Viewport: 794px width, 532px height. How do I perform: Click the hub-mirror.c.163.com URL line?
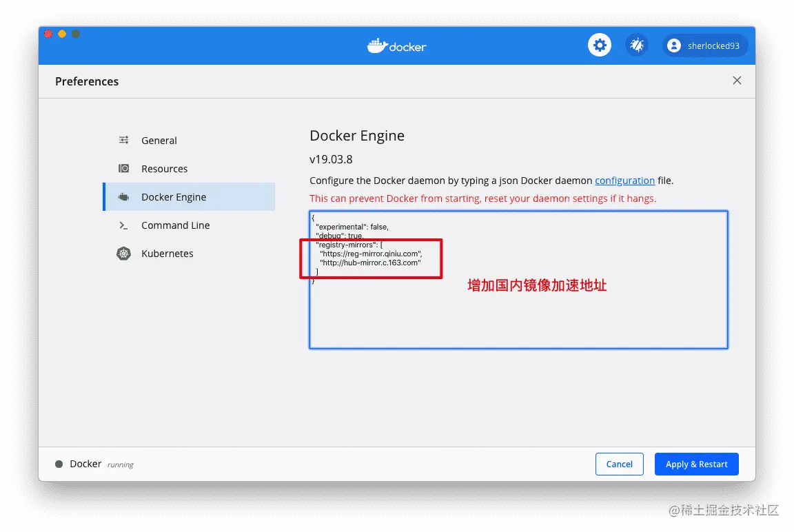(x=370, y=263)
